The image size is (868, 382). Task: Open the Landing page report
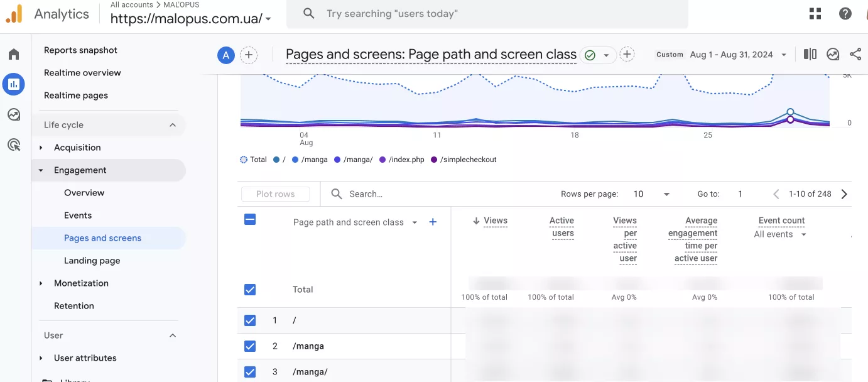pyautogui.click(x=92, y=261)
